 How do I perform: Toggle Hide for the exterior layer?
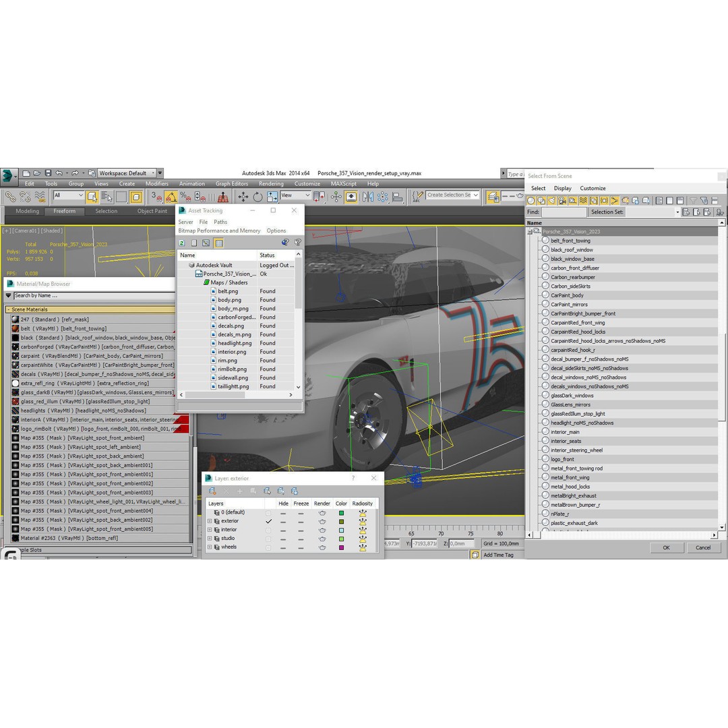pos(283,521)
